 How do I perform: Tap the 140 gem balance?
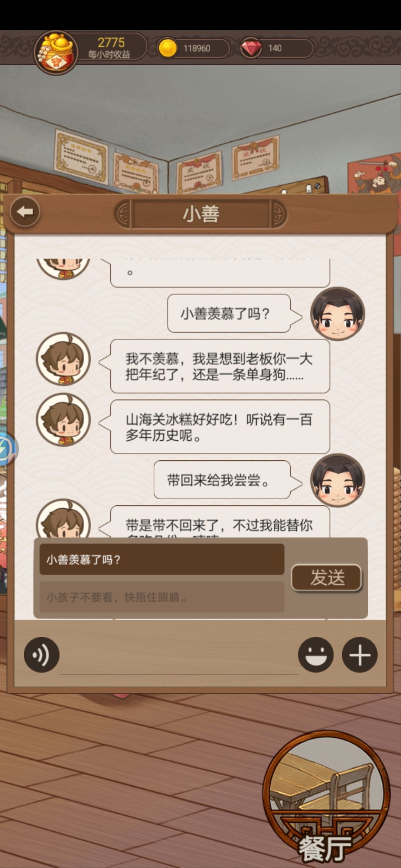(x=275, y=48)
